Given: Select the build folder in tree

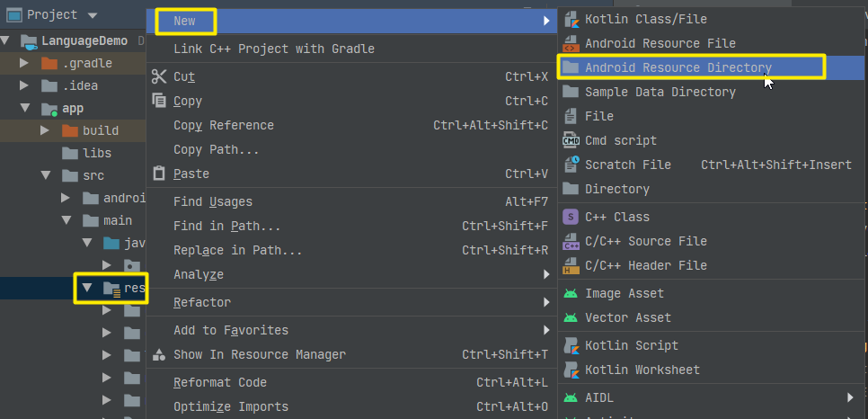Looking at the screenshot, I should [x=100, y=130].
